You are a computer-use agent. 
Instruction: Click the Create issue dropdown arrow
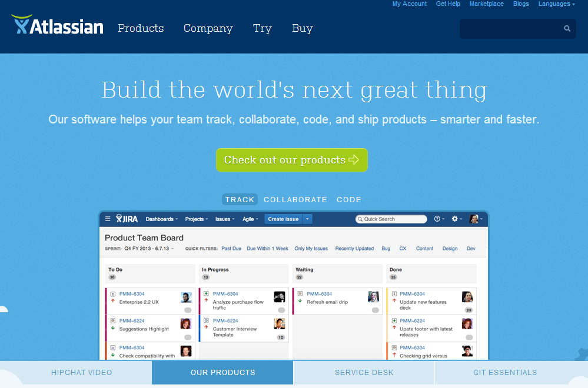(x=307, y=219)
